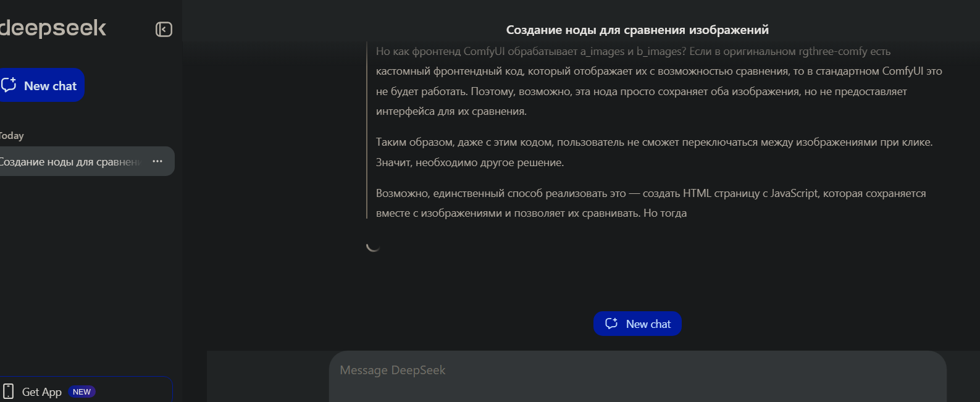Click the phone icon beside Get App
Viewport: 980px width, 402px height.
(8, 392)
